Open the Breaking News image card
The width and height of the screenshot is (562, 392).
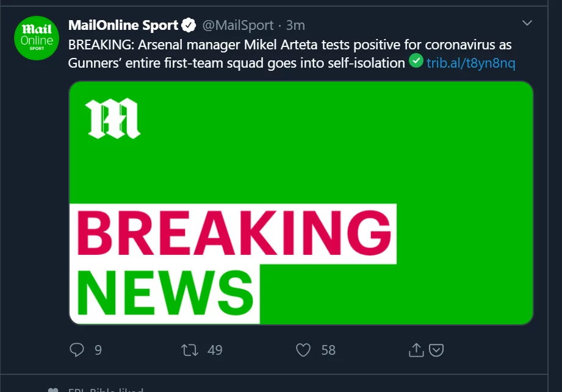(301, 202)
